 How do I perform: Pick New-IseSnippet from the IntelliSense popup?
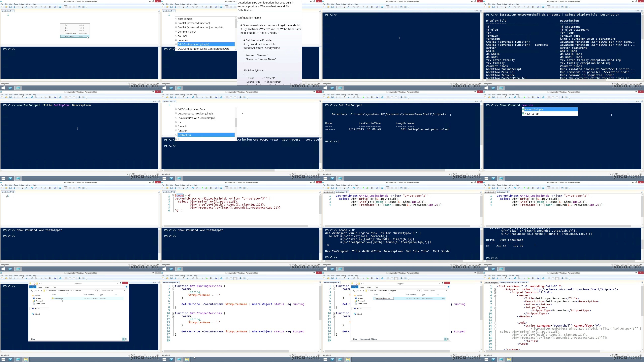(x=550, y=109)
